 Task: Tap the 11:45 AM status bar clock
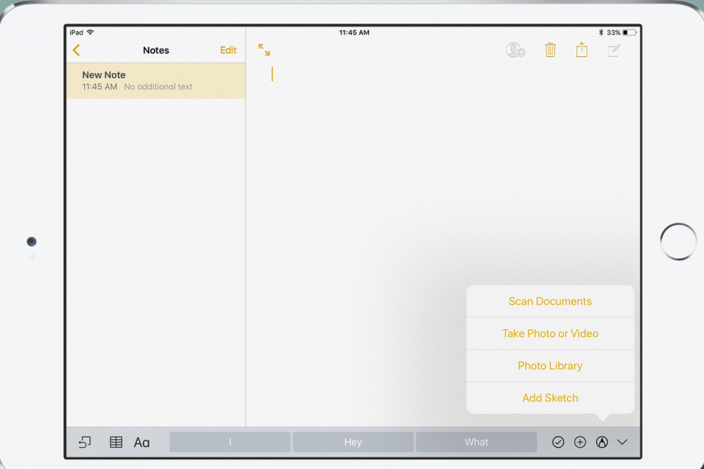coord(354,32)
